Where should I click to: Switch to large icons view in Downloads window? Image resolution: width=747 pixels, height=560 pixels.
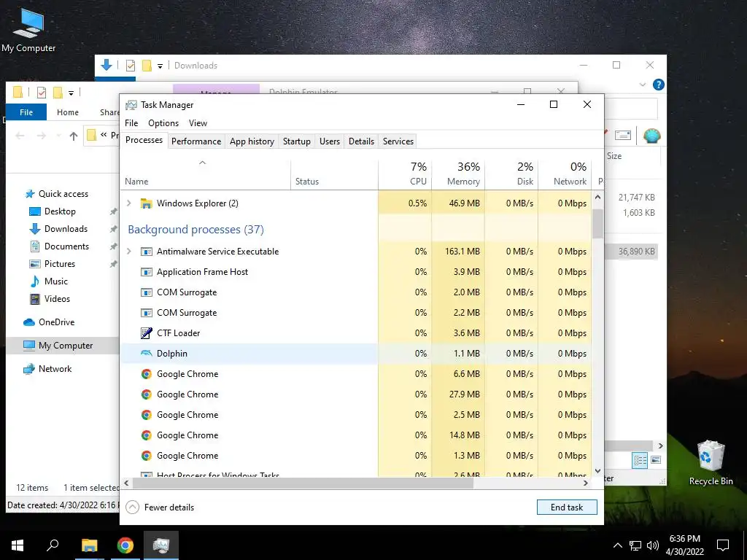click(x=656, y=460)
